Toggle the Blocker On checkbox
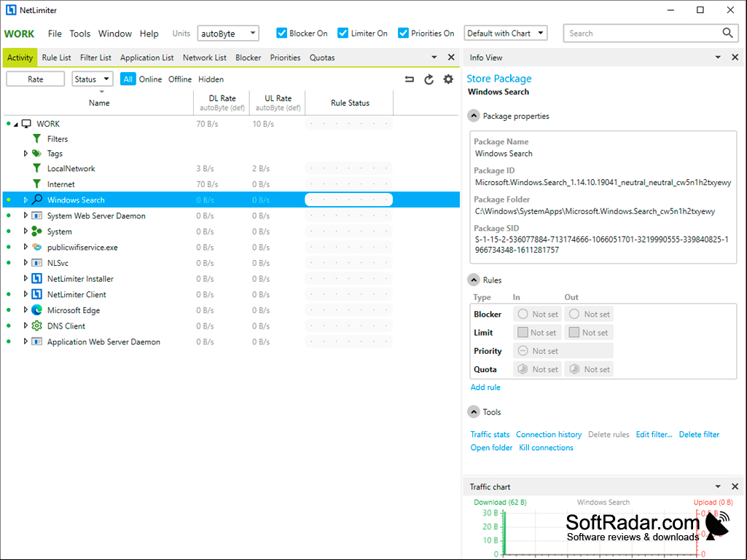This screenshot has height=560, width=747. tap(281, 33)
